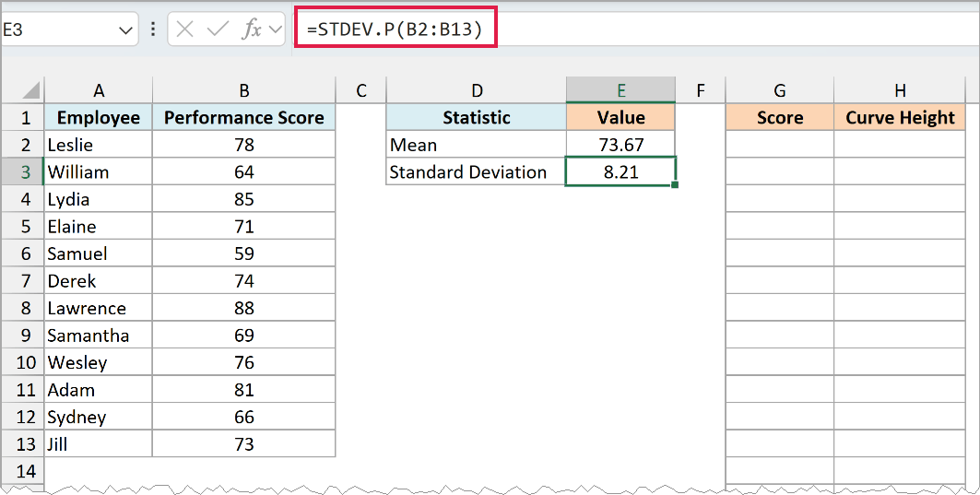Select the mean value 73.67

pyautogui.click(x=620, y=145)
